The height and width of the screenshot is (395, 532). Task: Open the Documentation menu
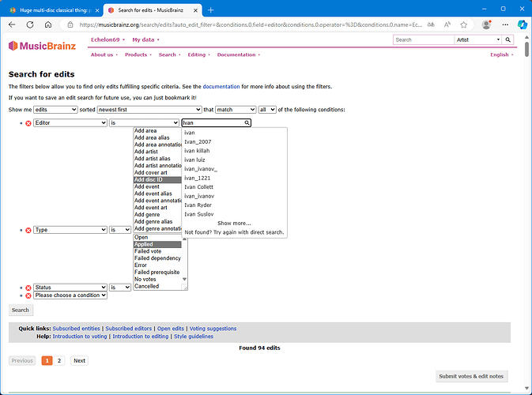[239, 55]
